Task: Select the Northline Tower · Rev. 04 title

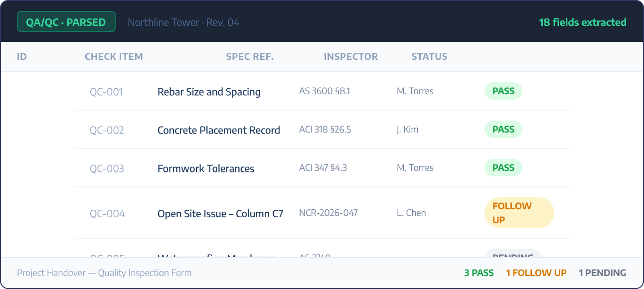Action: (x=183, y=22)
